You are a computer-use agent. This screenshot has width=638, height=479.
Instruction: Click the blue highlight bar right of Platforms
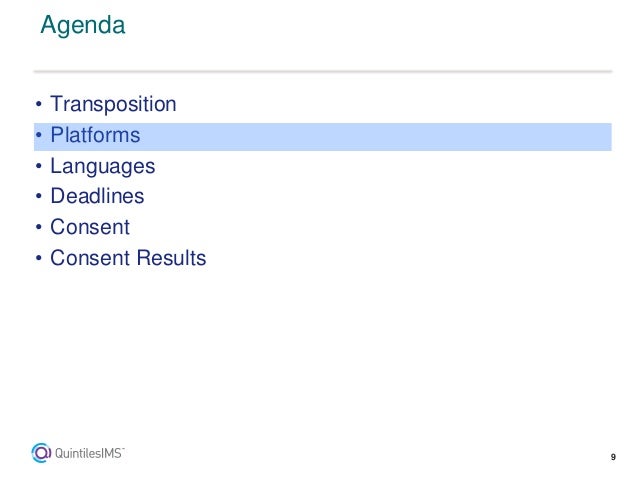pos(376,137)
